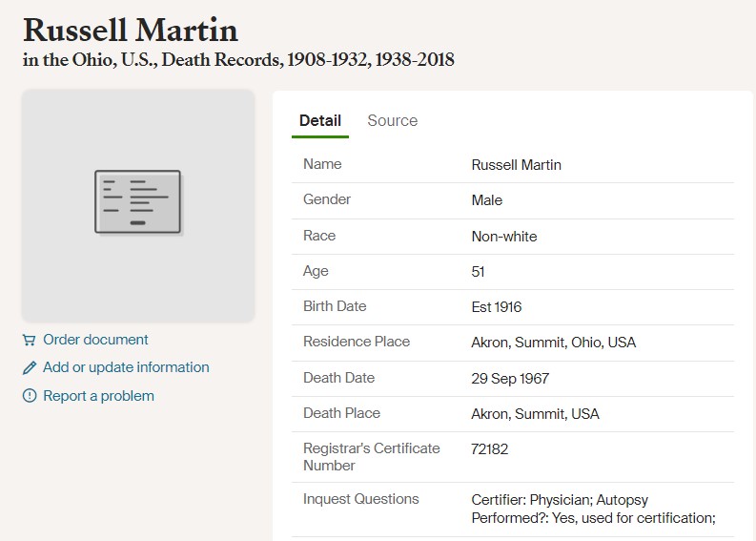Open the Report a problem link
Image resolution: width=756 pixels, height=541 pixels.
tap(99, 396)
